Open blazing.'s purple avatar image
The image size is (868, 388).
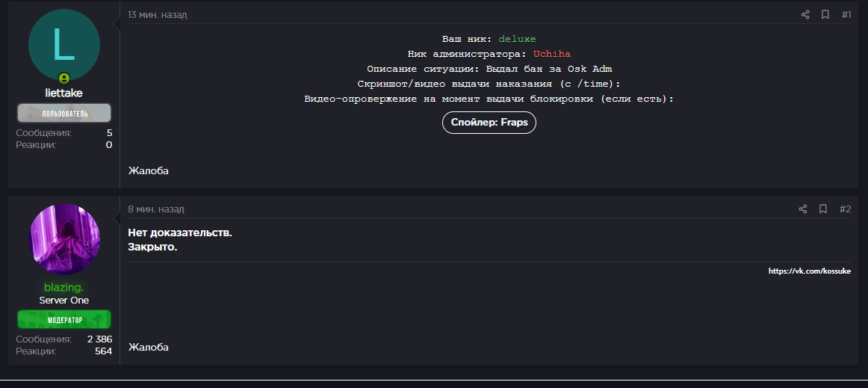coord(64,239)
